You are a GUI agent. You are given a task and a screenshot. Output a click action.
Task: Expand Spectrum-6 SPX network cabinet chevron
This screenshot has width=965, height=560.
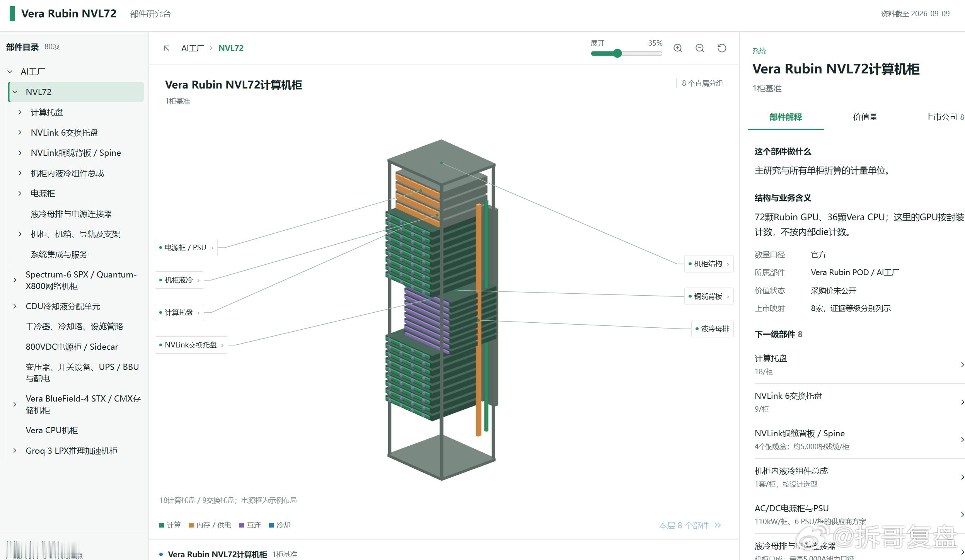pyautogui.click(x=15, y=280)
